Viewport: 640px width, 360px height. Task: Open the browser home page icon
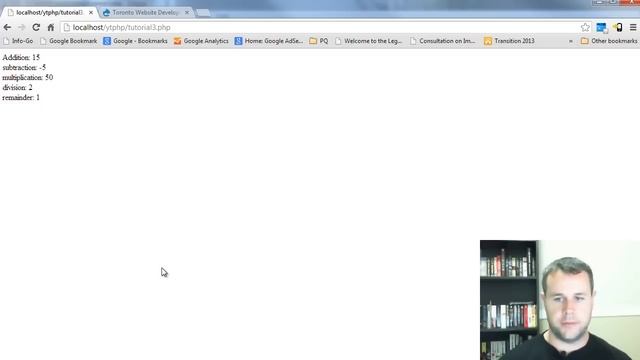pyautogui.click(x=51, y=27)
